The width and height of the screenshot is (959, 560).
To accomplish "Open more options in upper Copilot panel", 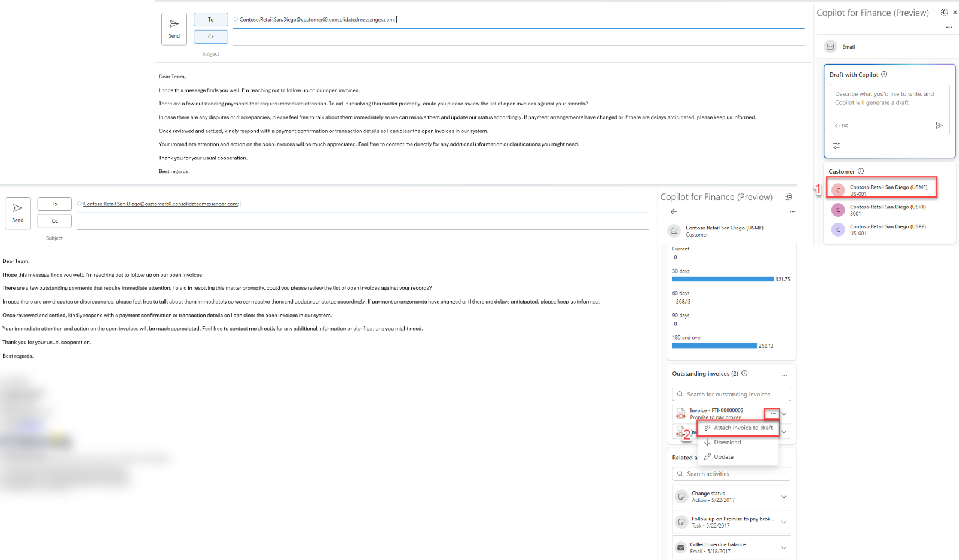I will pyautogui.click(x=949, y=27).
